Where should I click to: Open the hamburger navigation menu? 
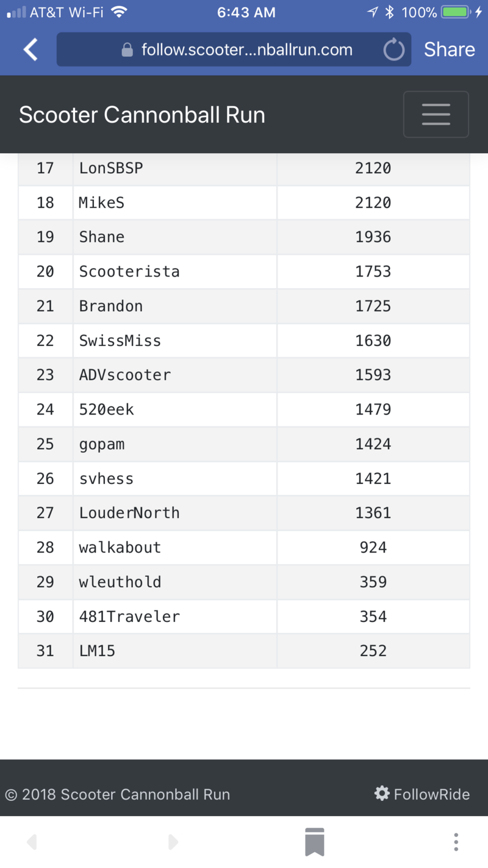(436, 114)
